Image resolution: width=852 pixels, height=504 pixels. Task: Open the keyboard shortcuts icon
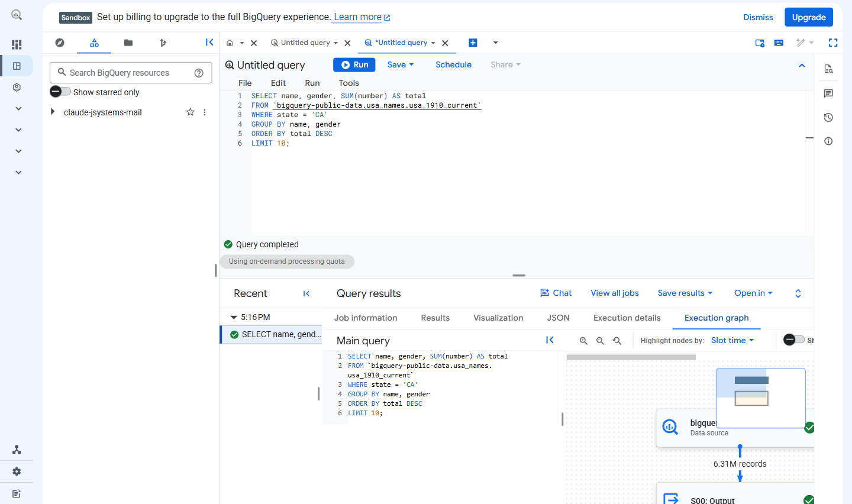[x=779, y=43]
